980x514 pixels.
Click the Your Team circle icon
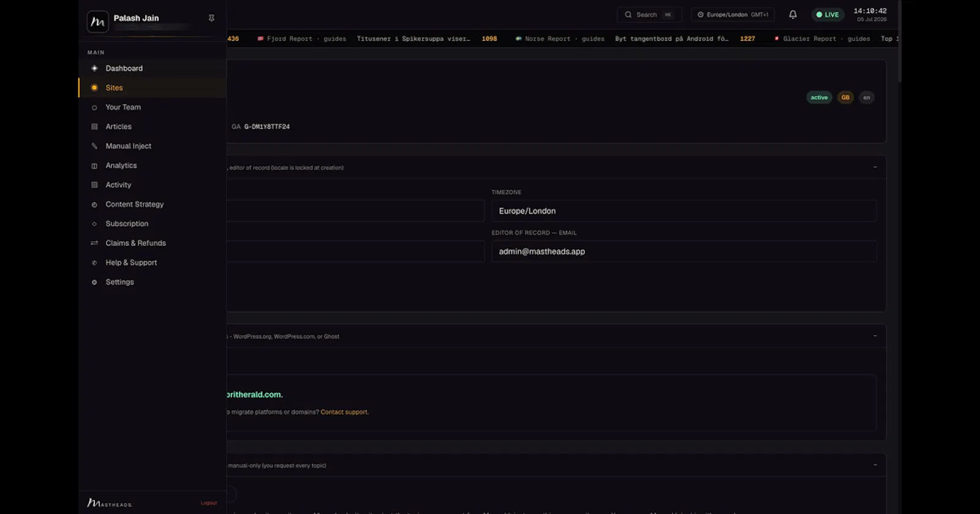click(94, 108)
